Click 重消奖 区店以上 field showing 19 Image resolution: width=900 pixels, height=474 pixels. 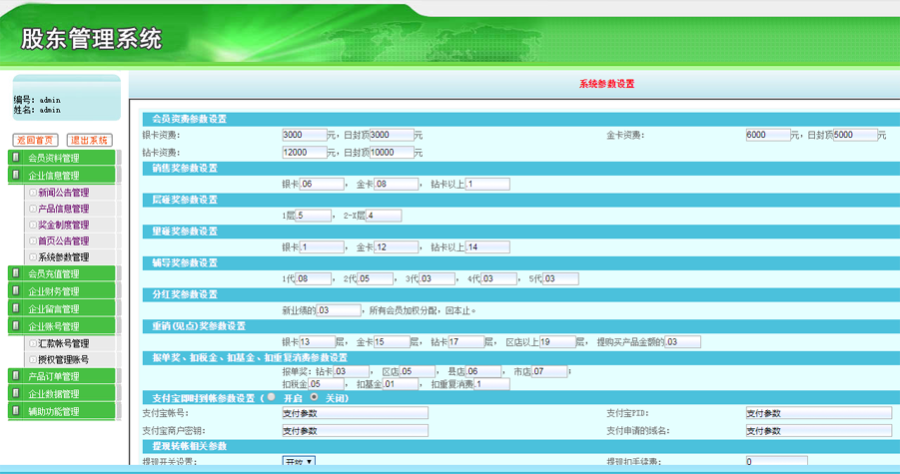(x=557, y=342)
